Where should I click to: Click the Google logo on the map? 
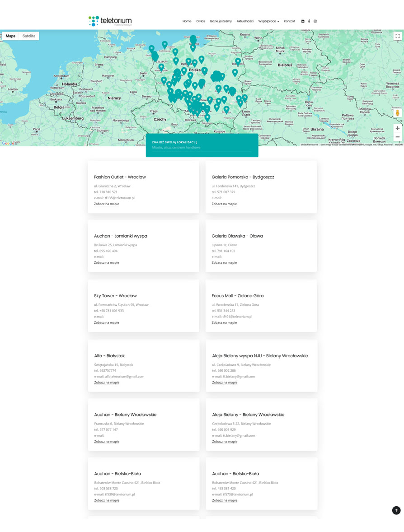pyautogui.click(x=8, y=143)
